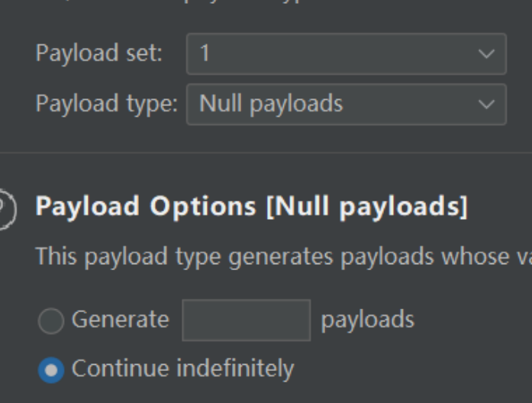Select the Generate radio button
This screenshot has width=532, height=403.
(x=51, y=321)
